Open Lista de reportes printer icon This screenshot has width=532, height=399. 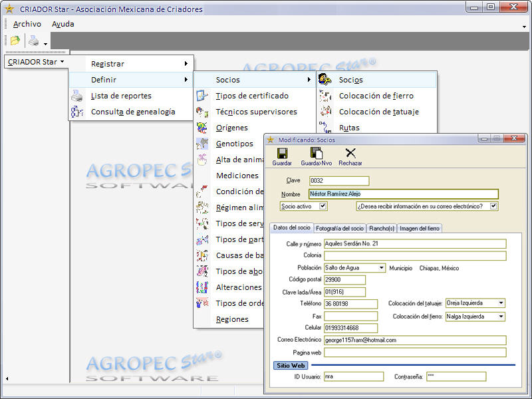click(77, 96)
